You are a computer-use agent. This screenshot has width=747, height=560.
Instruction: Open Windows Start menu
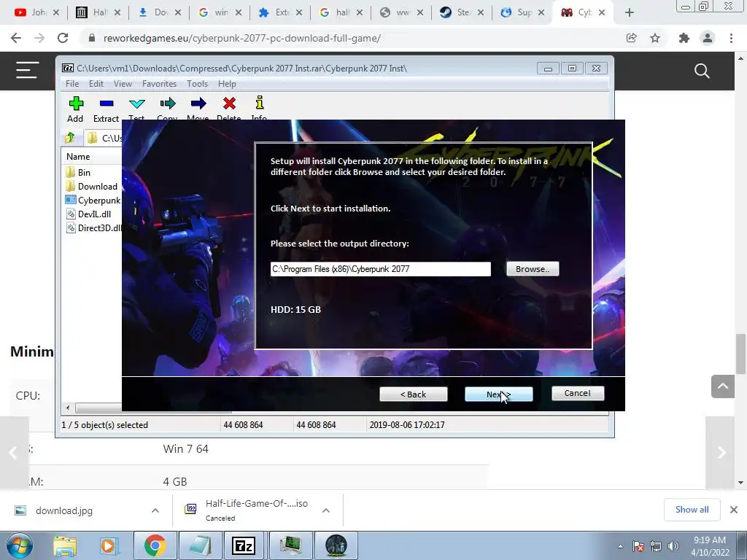19,545
